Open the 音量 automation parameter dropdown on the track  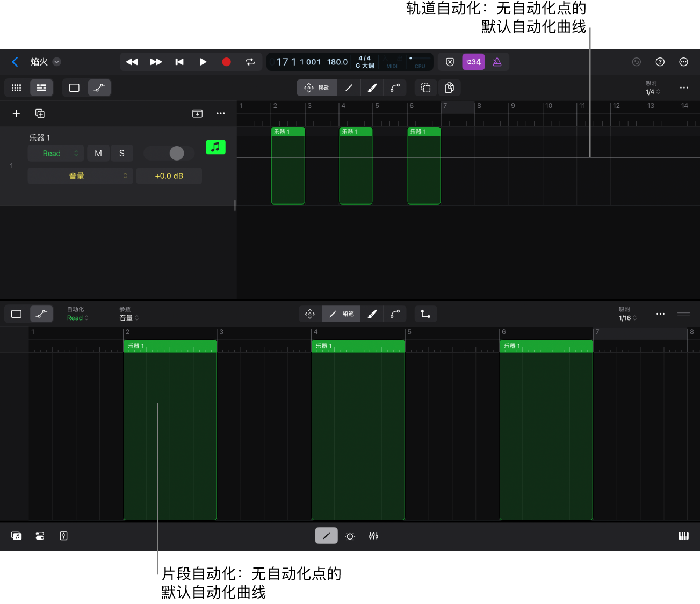(x=80, y=176)
